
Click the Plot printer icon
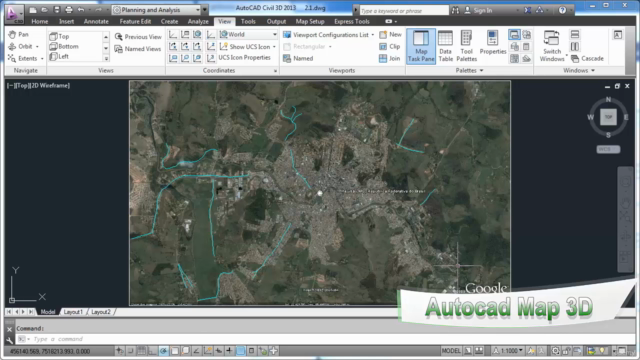(69, 10)
